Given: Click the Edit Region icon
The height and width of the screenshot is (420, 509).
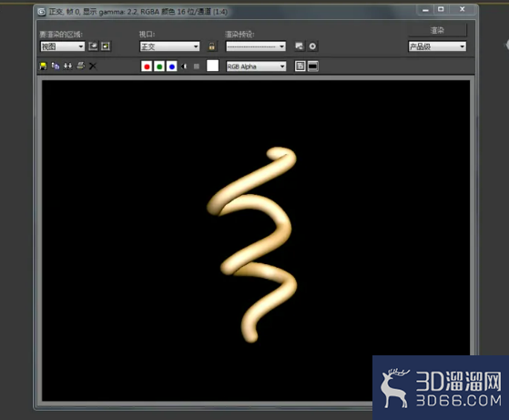Looking at the screenshot, I should point(93,46).
